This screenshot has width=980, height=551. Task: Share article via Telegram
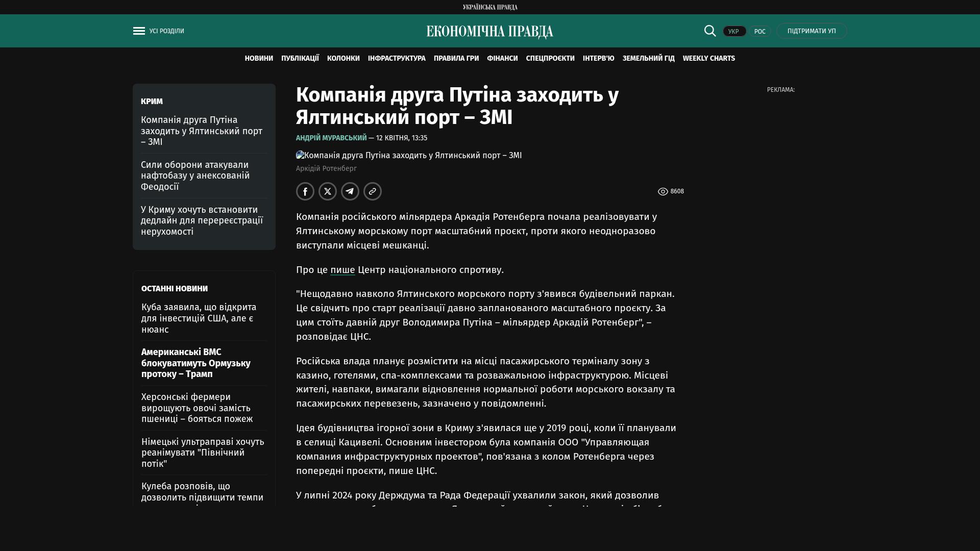coord(350,191)
